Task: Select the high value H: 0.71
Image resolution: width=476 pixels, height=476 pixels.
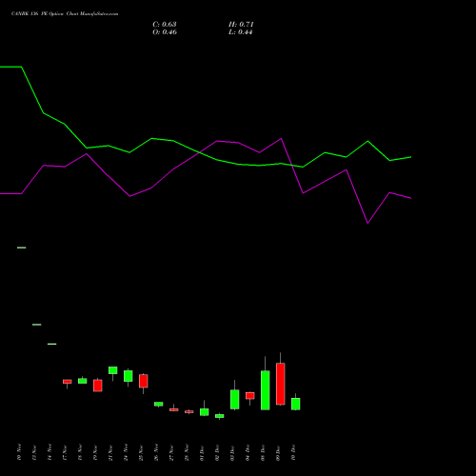Action: point(241,25)
